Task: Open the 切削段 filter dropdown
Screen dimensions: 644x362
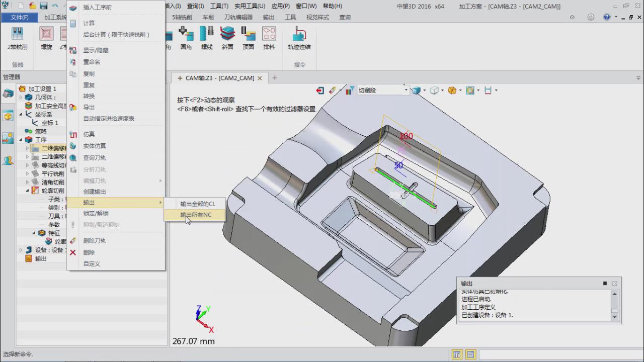Action: pos(406,90)
